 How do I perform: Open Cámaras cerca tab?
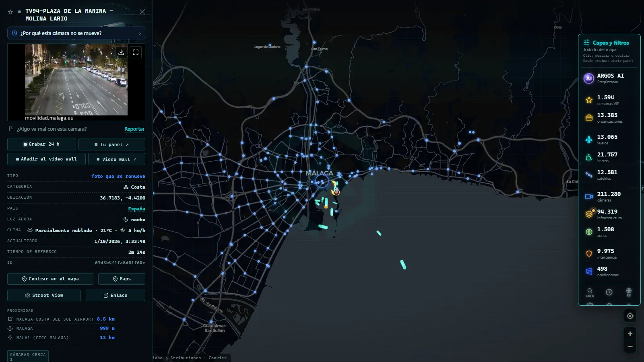[x=28, y=356]
